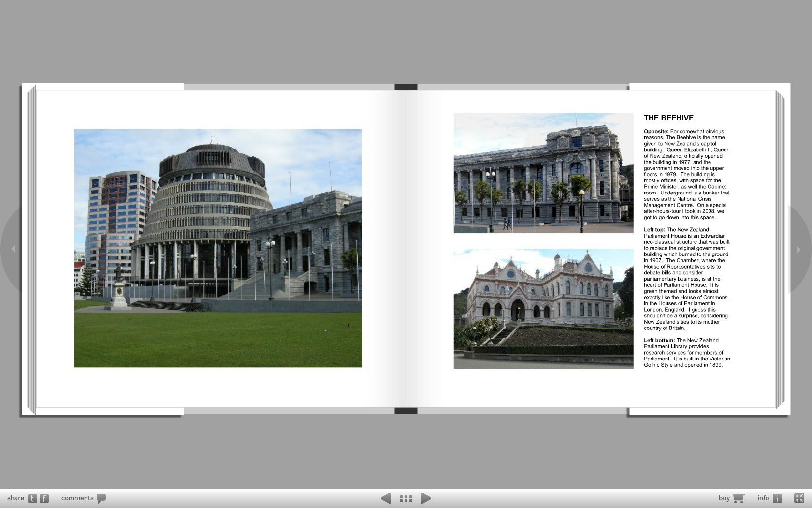
Task: Click the 'THE BEEHIVE' heading
Action: click(x=668, y=118)
